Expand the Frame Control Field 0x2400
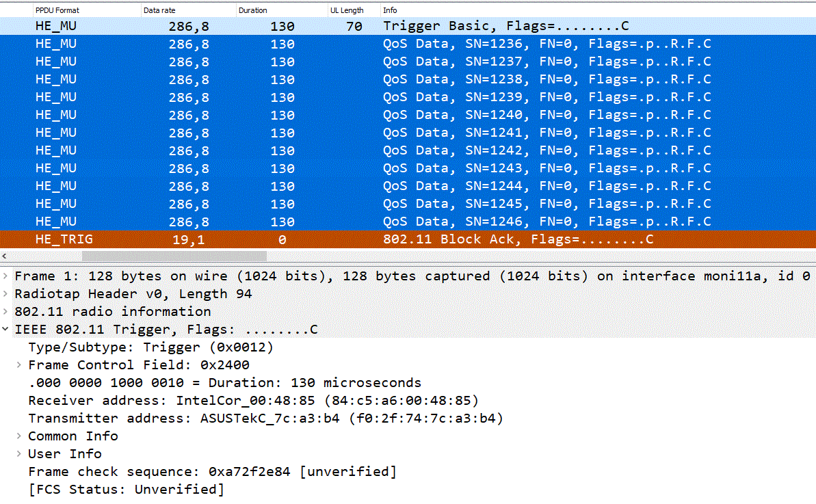The height and width of the screenshot is (504, 816). tap(18, 364)
